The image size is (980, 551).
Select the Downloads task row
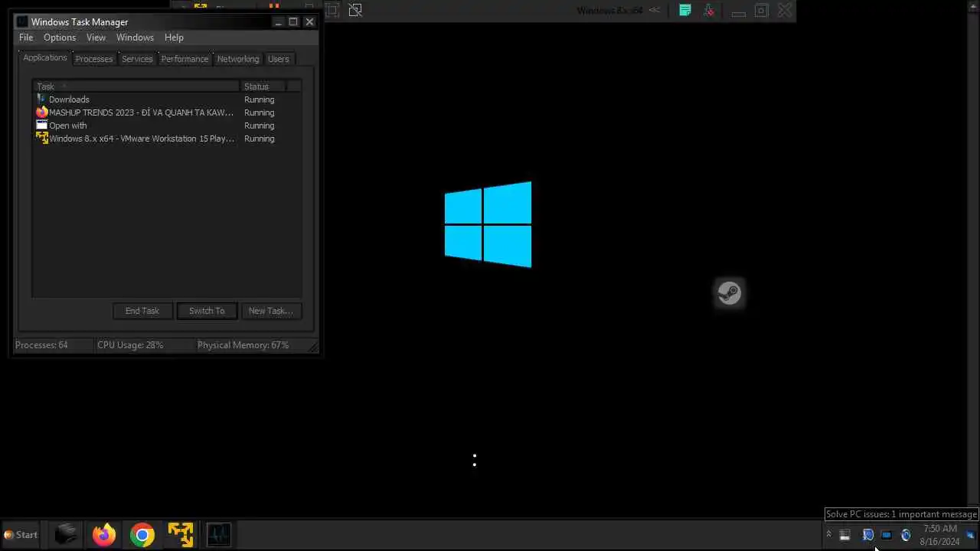click(167, 99)
